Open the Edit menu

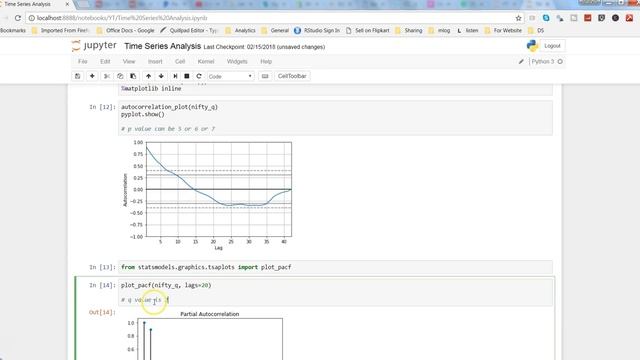105,62
